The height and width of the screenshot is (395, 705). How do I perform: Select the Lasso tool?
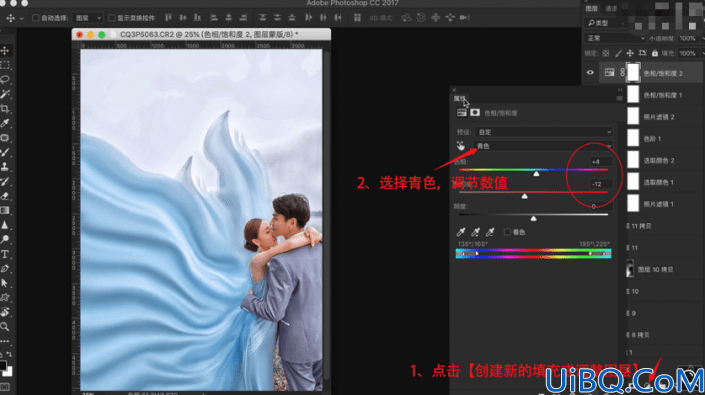[5, 80]
